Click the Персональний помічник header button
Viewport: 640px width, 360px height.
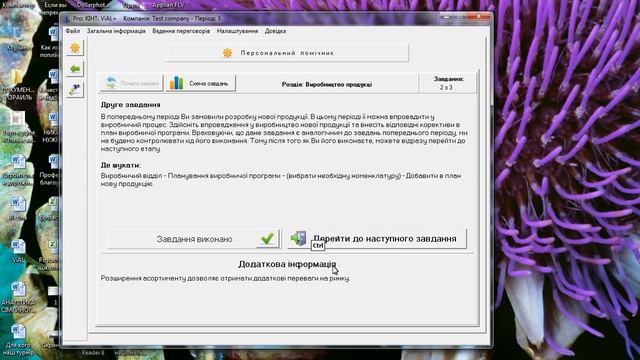pos(287,53)
